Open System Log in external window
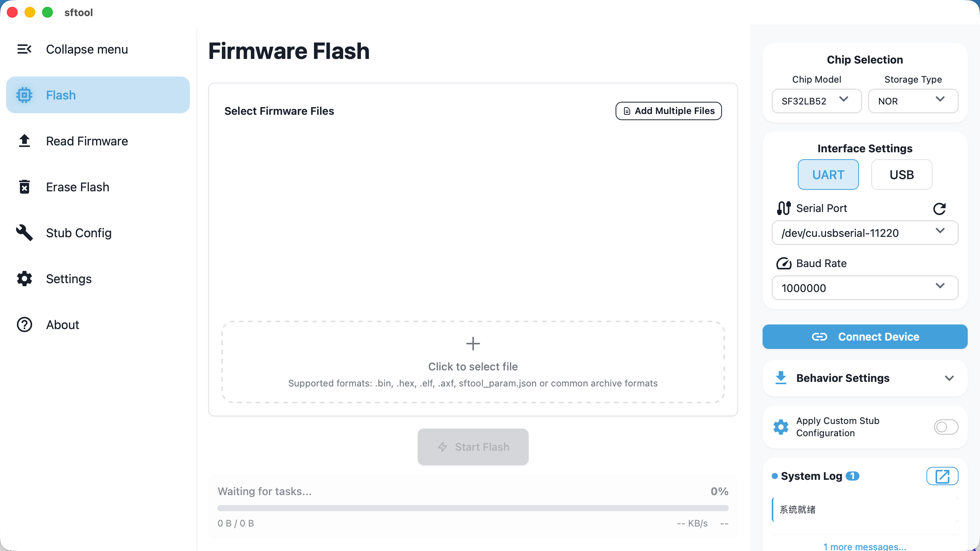 (942, 476)
